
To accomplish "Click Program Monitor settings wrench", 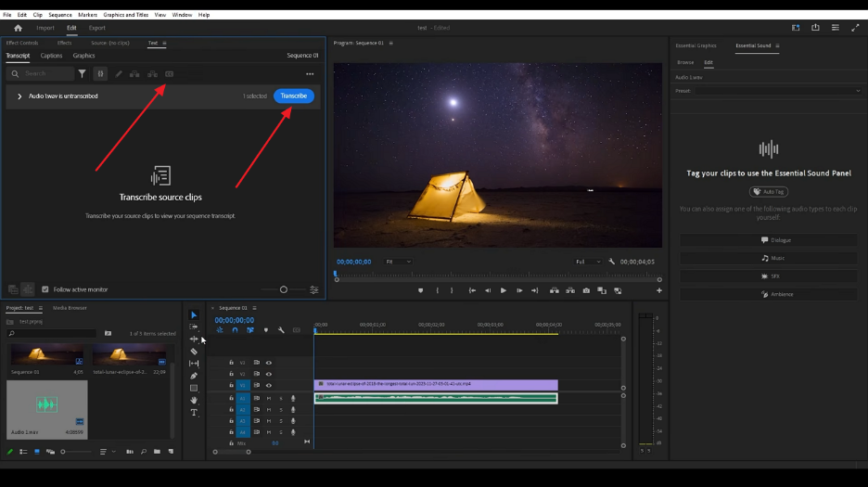I will click(x=612, y=262).
